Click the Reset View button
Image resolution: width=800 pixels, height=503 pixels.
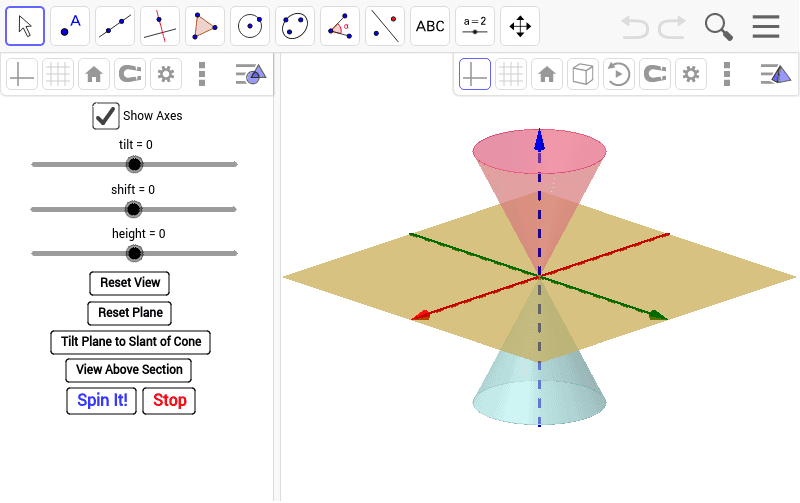click(x=130, y=283)
